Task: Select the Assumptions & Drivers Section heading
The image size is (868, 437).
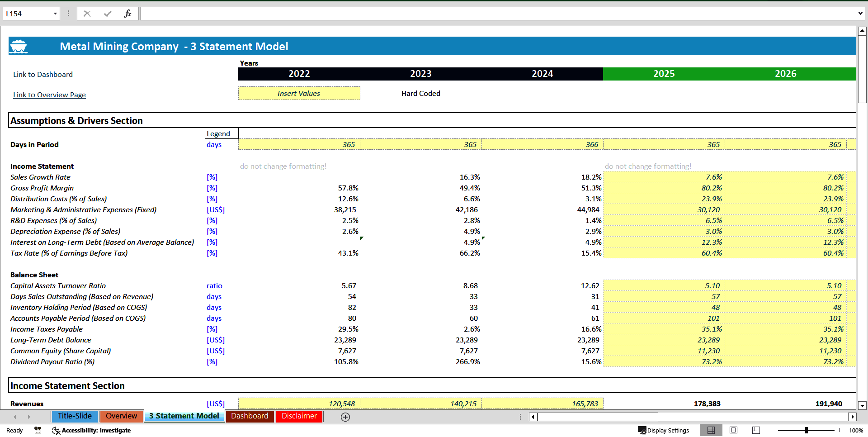Action: pyautogui.click(x=76, y=121)
